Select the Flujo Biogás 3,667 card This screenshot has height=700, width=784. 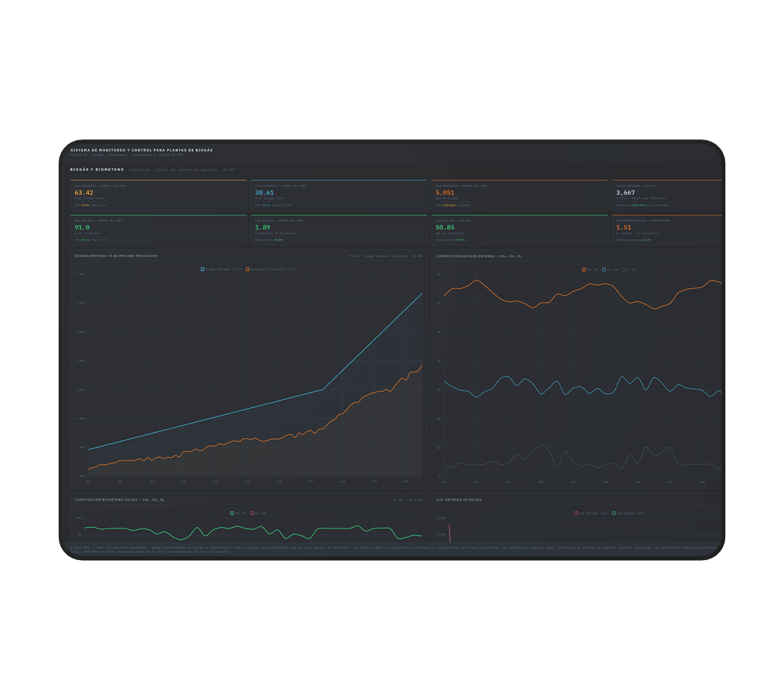[666, 195]
